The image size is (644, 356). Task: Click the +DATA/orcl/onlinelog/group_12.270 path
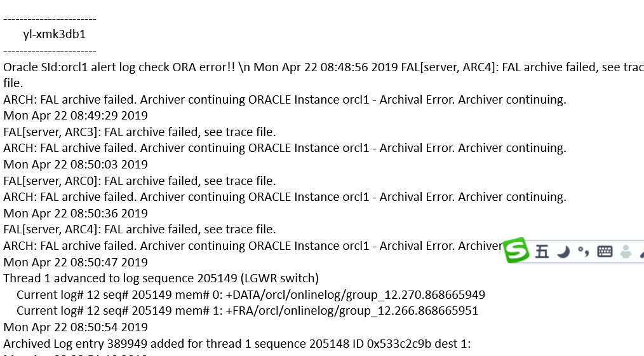pos(355,295)
